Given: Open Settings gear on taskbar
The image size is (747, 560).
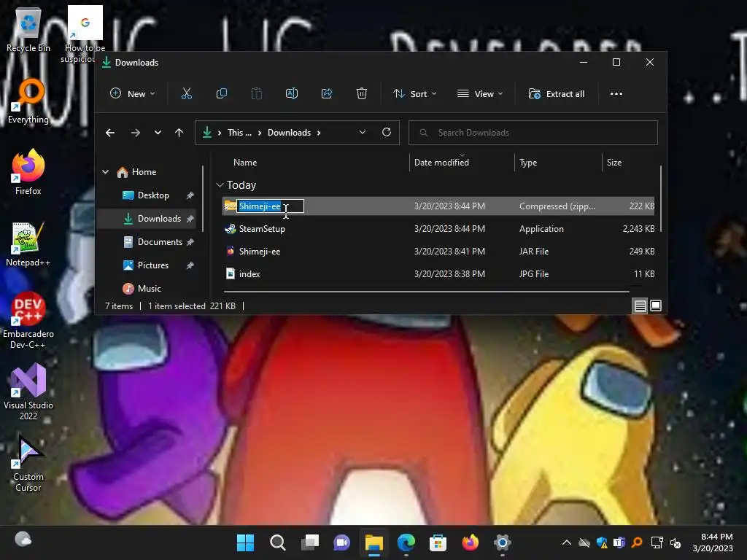Looking at the screenshot, I should pyautogui.click(x=502, y=542).
